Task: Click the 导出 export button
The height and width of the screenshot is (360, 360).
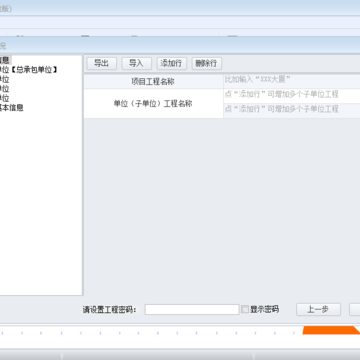Action: (102, 63)
